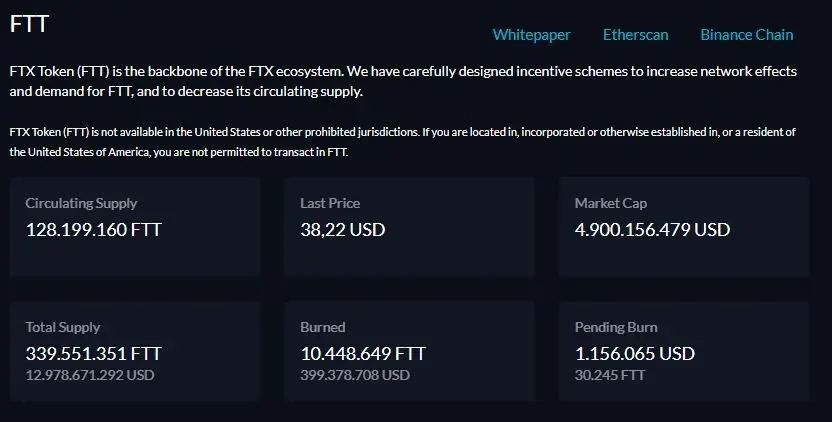Click the US jurisdiction disclaimer paragraph
The image size is (832, 422).
pos(403,142)
